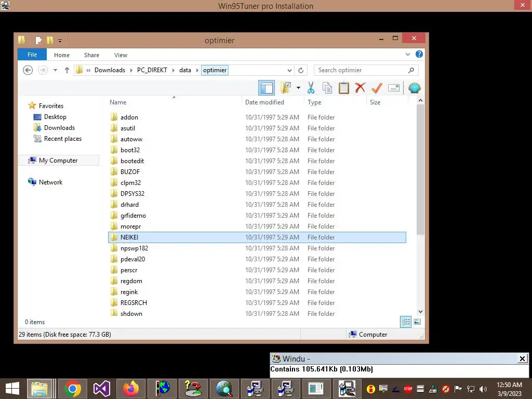The width and height of the screenshot is (532, 399).
Task: Open the Quick Access Toolbar customize dropdown
Action: (x=60, y=41)
